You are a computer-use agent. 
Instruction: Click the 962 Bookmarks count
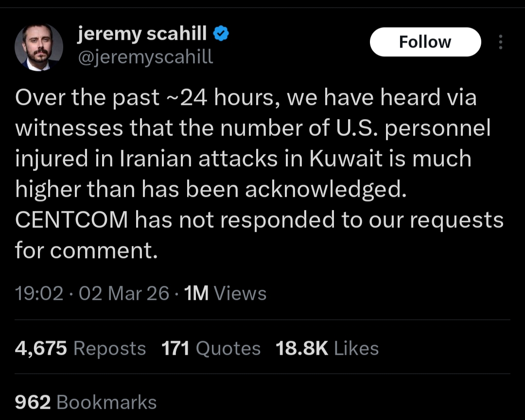coord(86,402)
